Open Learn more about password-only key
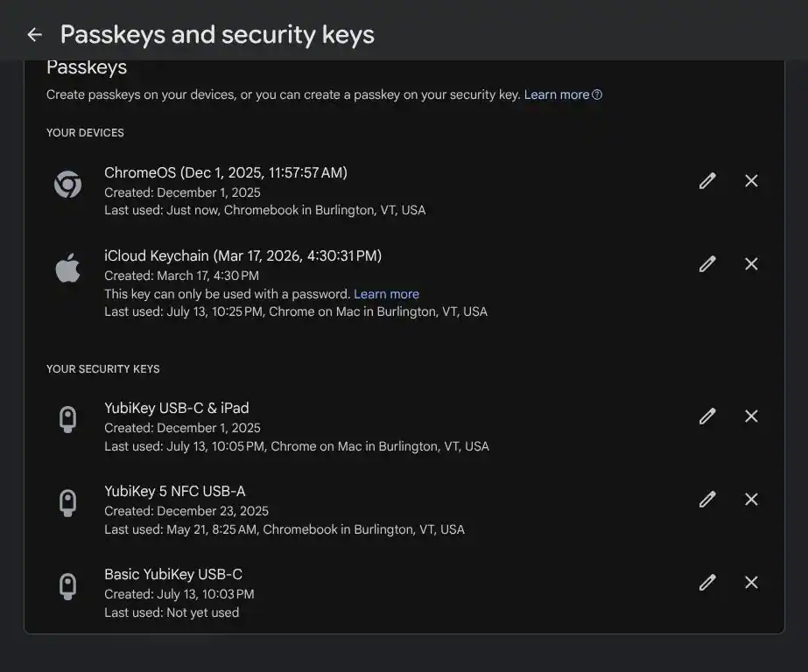The height and width of the screenshot is (672, 808). [386, 294]
